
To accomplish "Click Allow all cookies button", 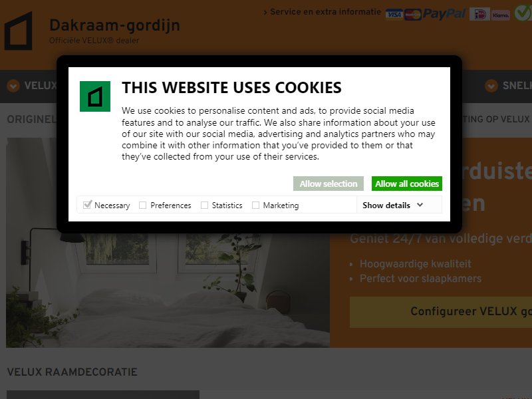I will pos(407,184).
